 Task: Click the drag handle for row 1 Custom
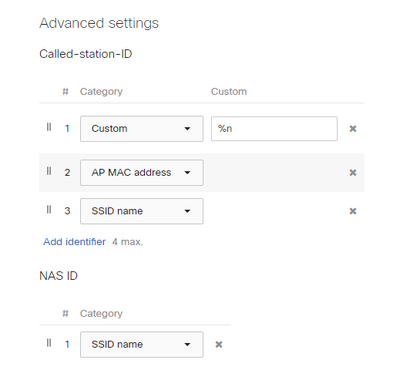point(49,127)
